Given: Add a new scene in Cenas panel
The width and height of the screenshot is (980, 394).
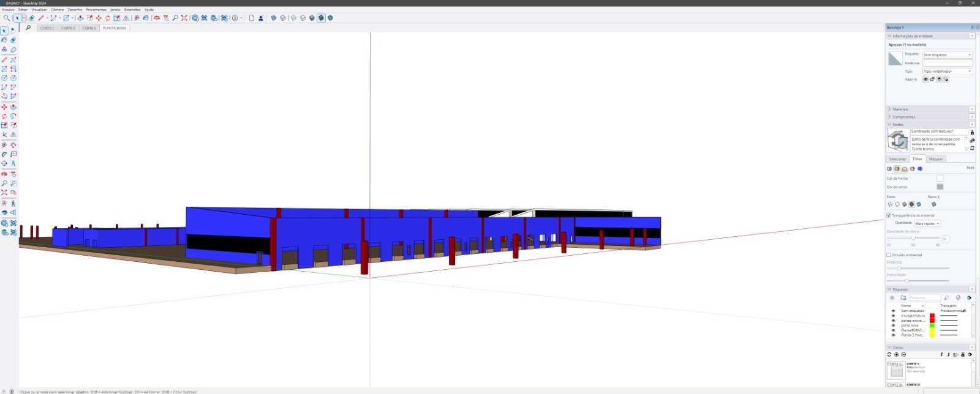Looking at the screenshot, I should (896, 355).
